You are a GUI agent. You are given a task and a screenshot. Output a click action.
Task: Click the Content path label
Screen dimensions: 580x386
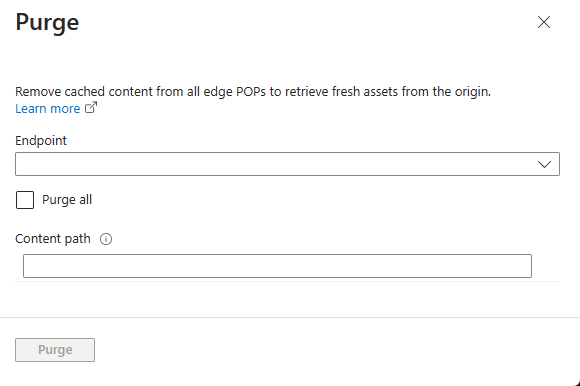click(53, 239)
